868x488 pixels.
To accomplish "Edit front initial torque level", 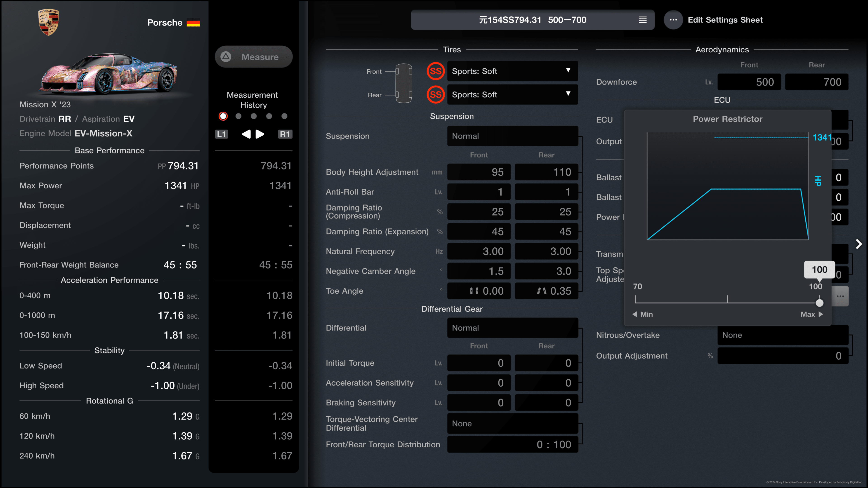I will [x=479, y=363].
